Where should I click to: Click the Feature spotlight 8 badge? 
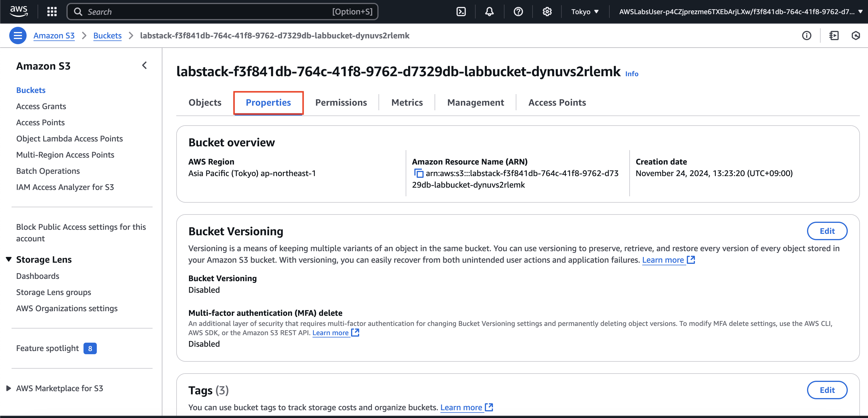point(90,348)
